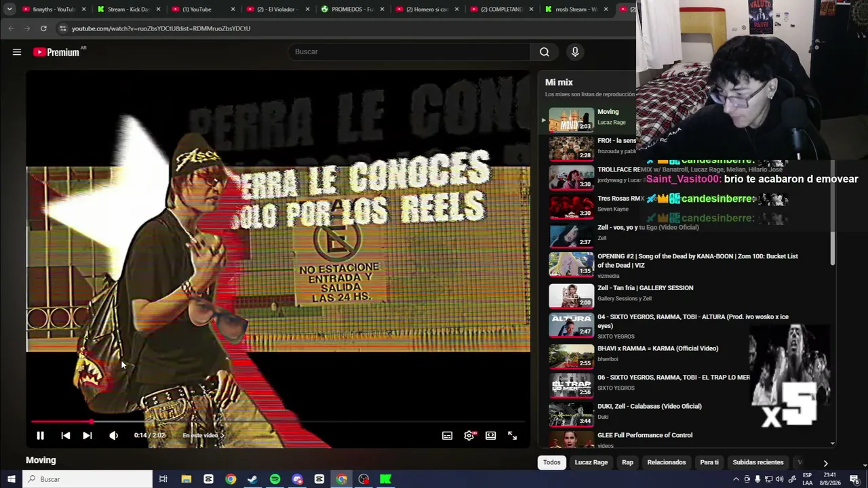Seek using the red video progress bar
Image resolution: width=868 pixels, height=488 pixels.
click(278, 422)
